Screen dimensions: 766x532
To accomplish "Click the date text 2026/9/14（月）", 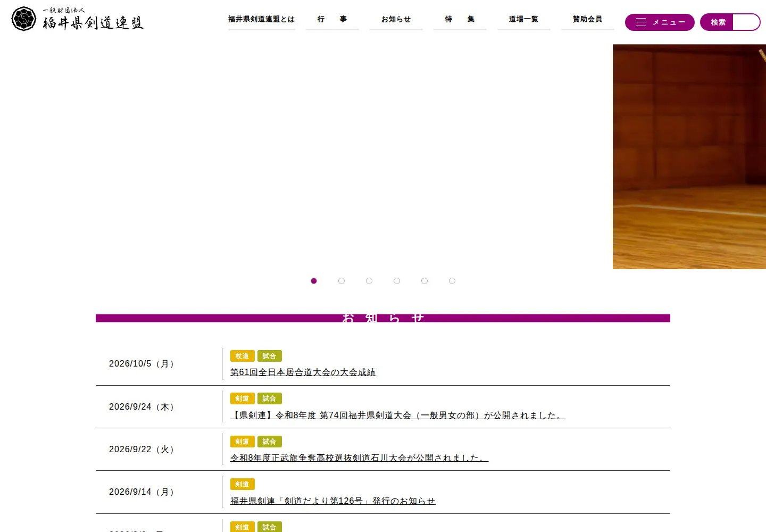I will [142, 492].
